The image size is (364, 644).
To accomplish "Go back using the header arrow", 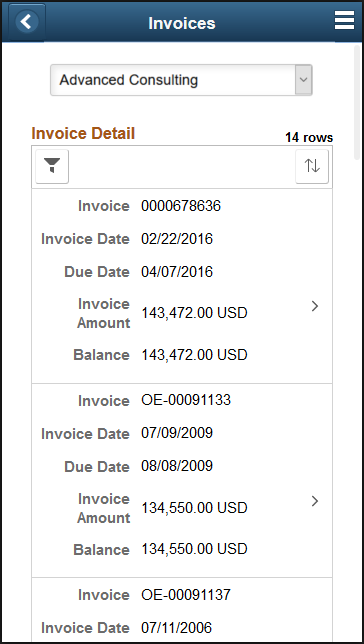I will click(27, 22).
